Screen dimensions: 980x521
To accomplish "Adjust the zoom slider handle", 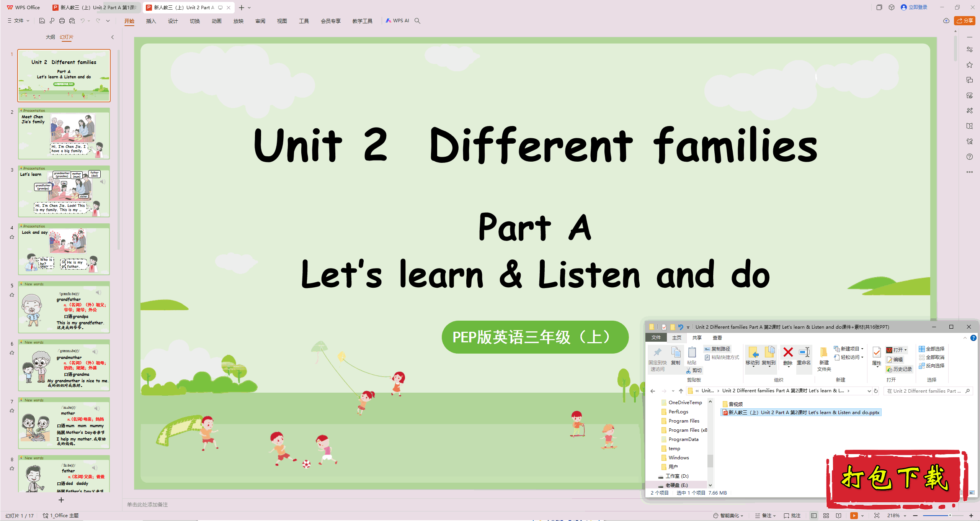I will click(950, 516).
